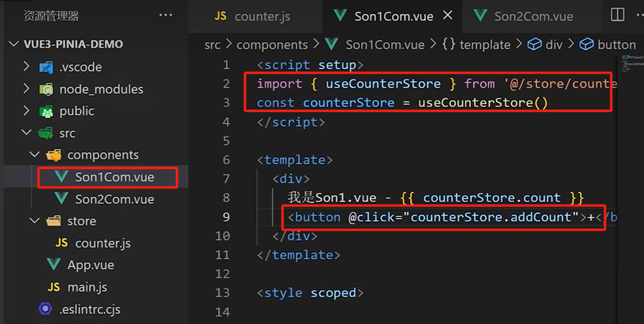The height and width of the screenshot is (324, 644).
Task: Expand the node_modules folder chevron
Action: [27, 88]
